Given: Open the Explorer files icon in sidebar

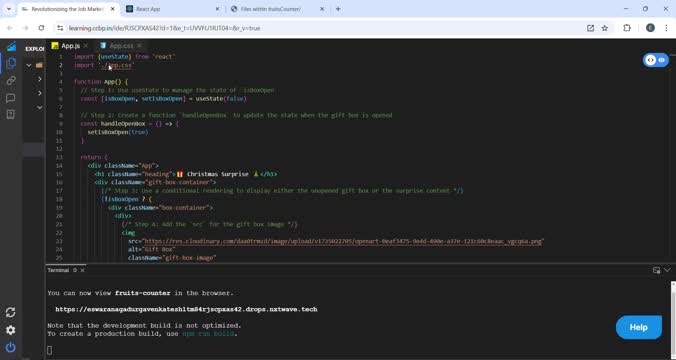Looking at the screenshot, I should click(x=11, y=63).
